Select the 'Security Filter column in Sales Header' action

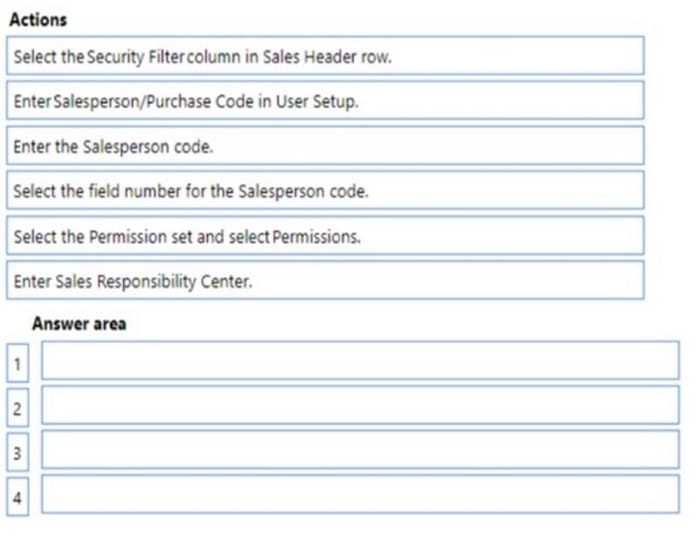[324, 56]
